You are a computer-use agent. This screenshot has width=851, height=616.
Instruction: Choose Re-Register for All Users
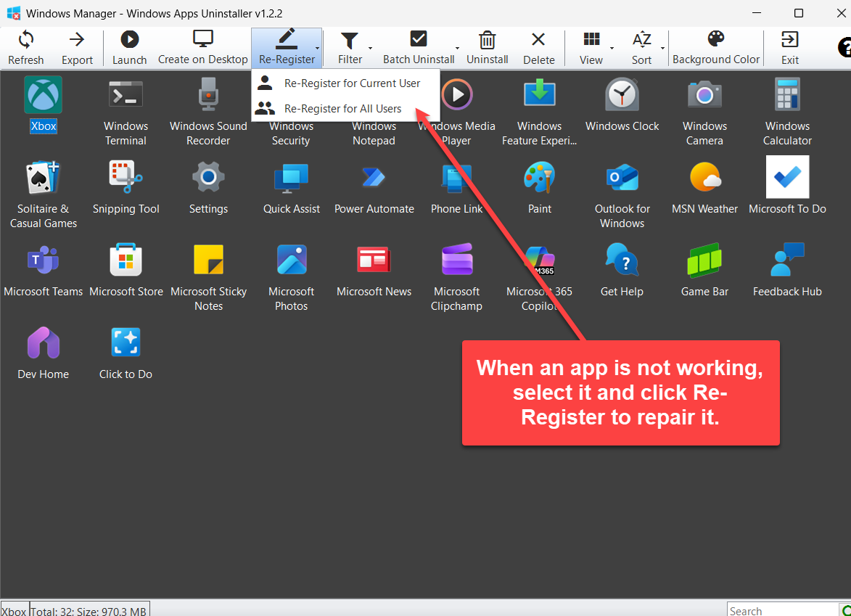pos(345,109)
